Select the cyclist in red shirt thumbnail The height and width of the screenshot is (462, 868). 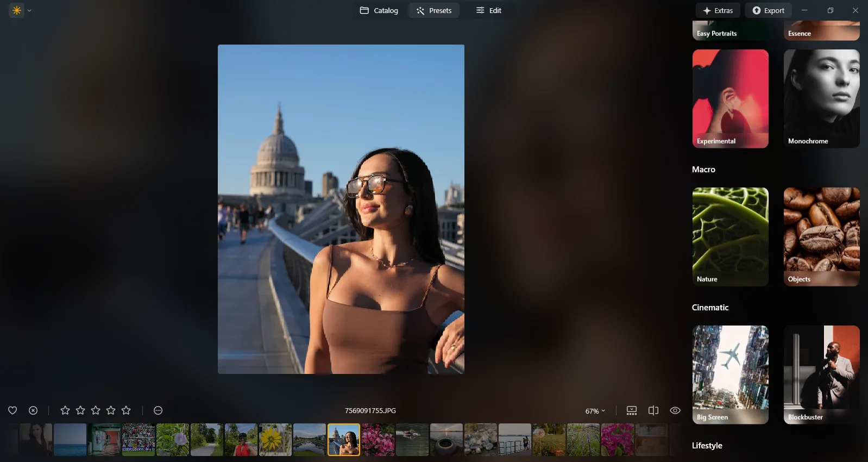241,440
